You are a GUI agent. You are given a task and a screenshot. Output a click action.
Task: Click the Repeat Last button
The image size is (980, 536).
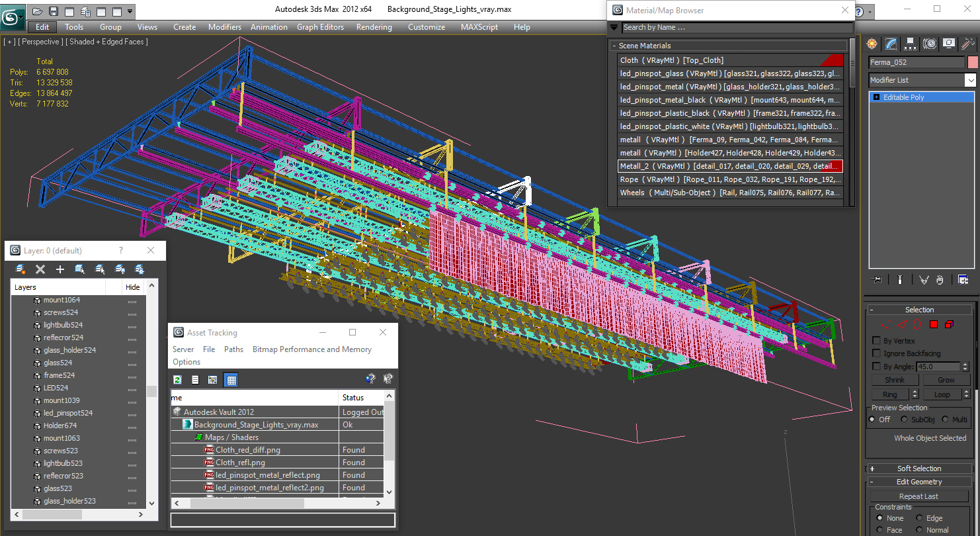pos(919,496)
